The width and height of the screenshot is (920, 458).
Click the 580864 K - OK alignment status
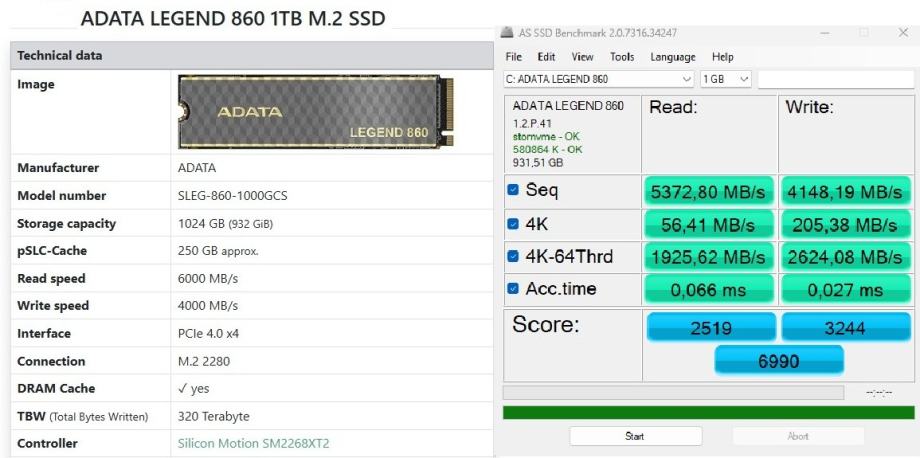(547, 150)
